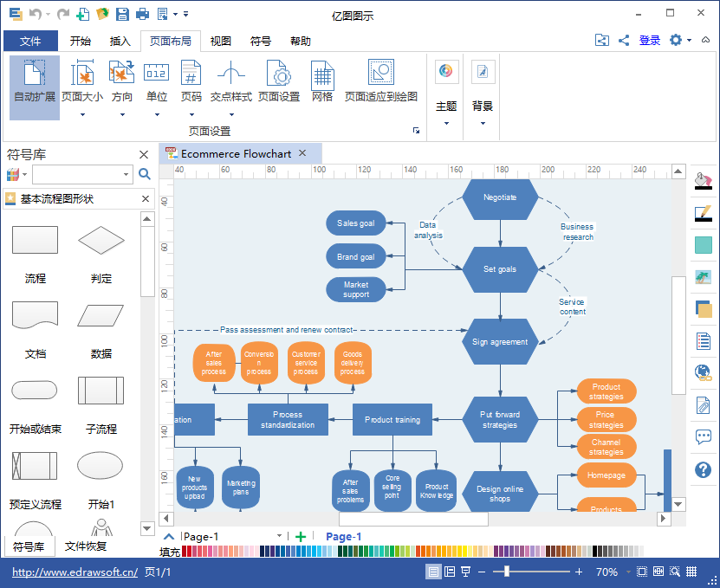Open the Layers stacked squares icon

[x=703, y=309]
